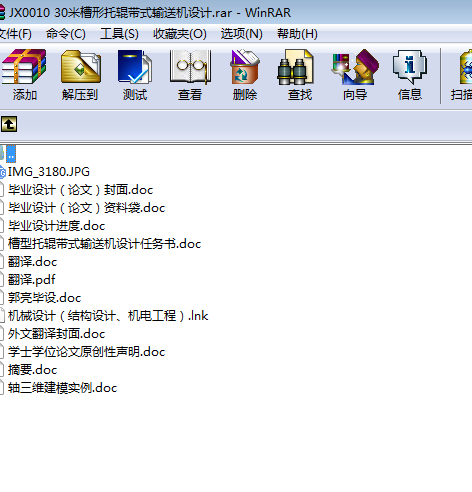This screenshot has height=492, width=472.
Task: Select 毕业设计（论文）封面.doc file
Action: [81, 190]
